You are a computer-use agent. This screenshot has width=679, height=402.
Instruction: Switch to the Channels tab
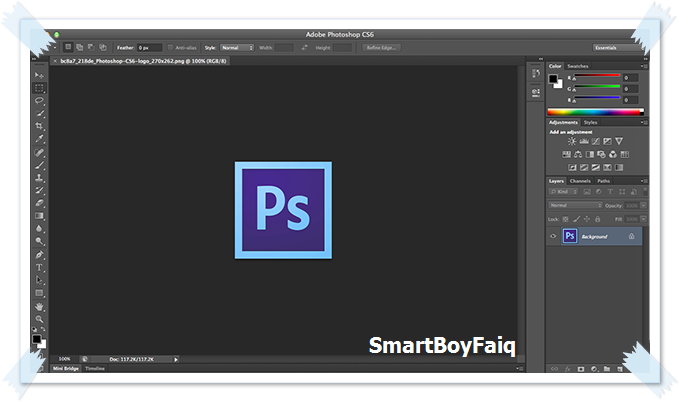click(580, 181)
